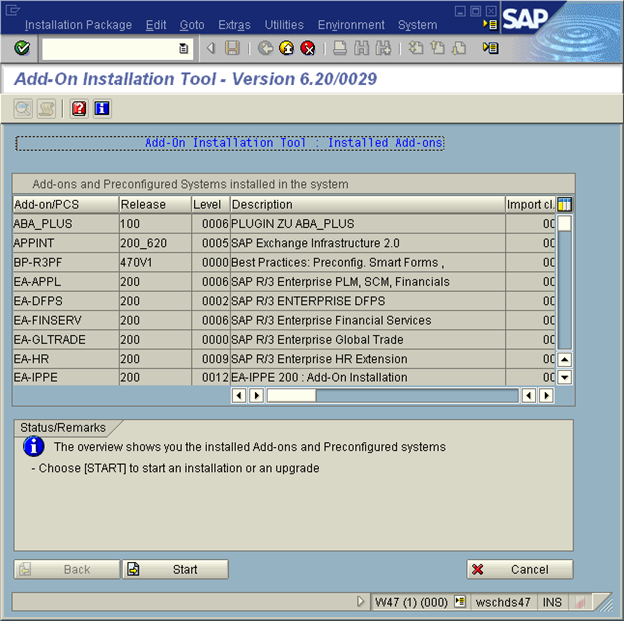Image resolution: width=624 pixels, height=621 pixels.
Task: Click the red Cancel X toolbar icon
Action: [308, 48]
